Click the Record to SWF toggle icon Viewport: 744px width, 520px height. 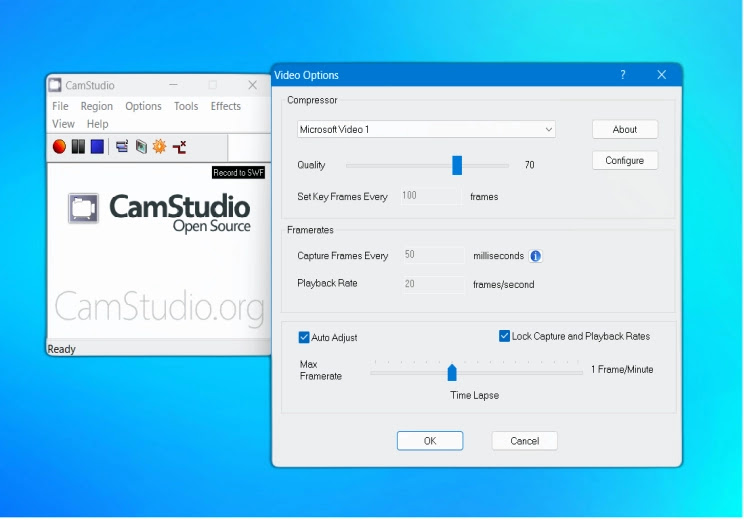click(141, 147)
